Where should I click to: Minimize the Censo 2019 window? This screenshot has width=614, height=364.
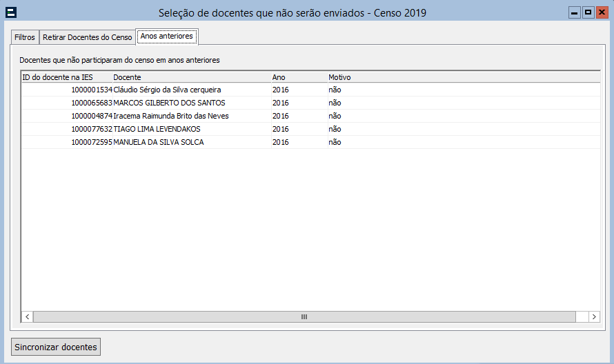[x=574, y=12]
